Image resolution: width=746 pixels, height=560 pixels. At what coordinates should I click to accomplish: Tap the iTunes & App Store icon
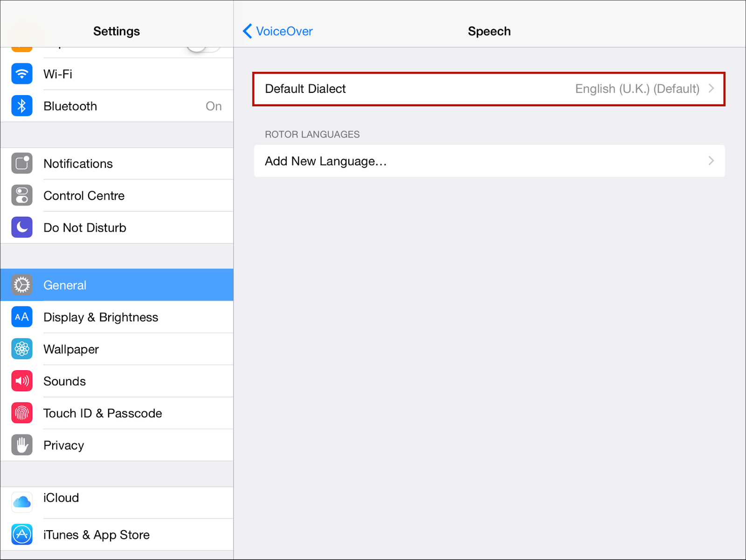(x=22, y=534)
